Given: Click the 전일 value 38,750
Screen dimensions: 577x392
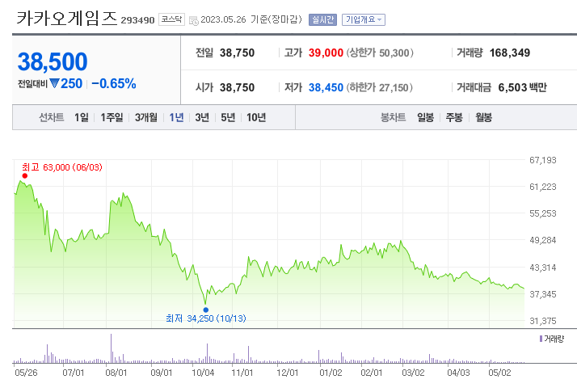Looking at the screenshot, I should (237, 53).
